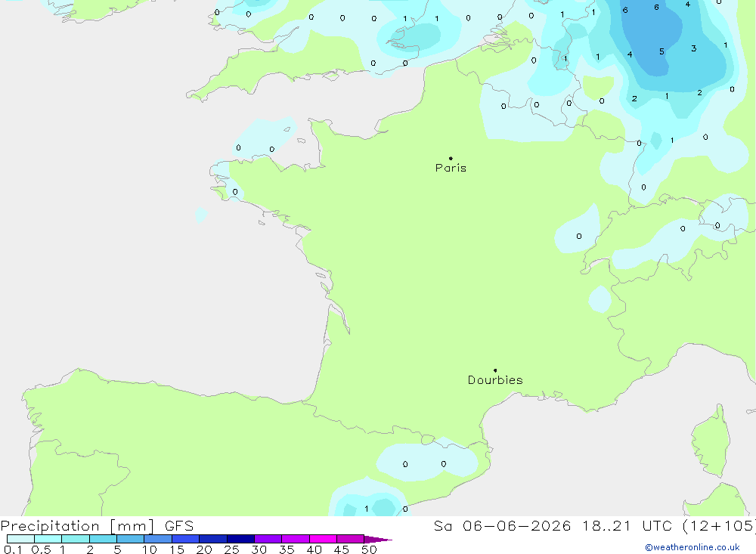Screen dimensions: 756x554
Task: Pick the 45–50 mm legend swatch
Action: point(351,539)
